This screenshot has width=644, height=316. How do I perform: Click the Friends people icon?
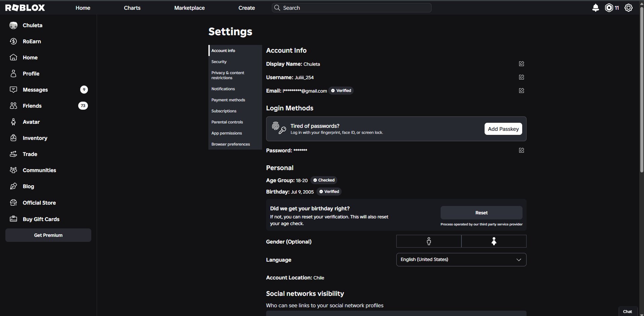click(x=13, y=106)
